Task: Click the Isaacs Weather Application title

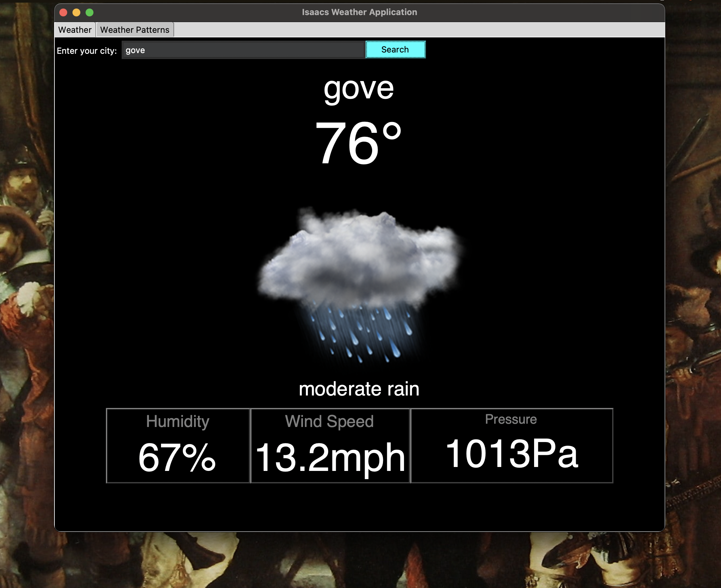Action: point(360,12)
